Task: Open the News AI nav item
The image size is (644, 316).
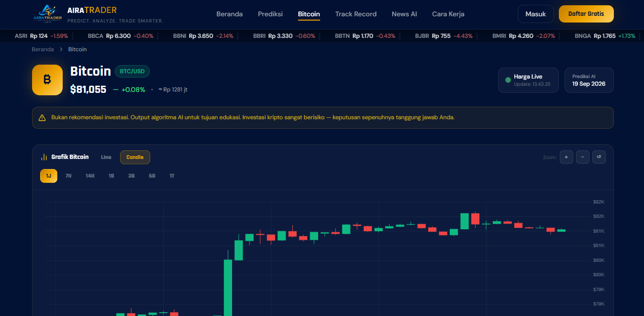Action: (404, 14)
